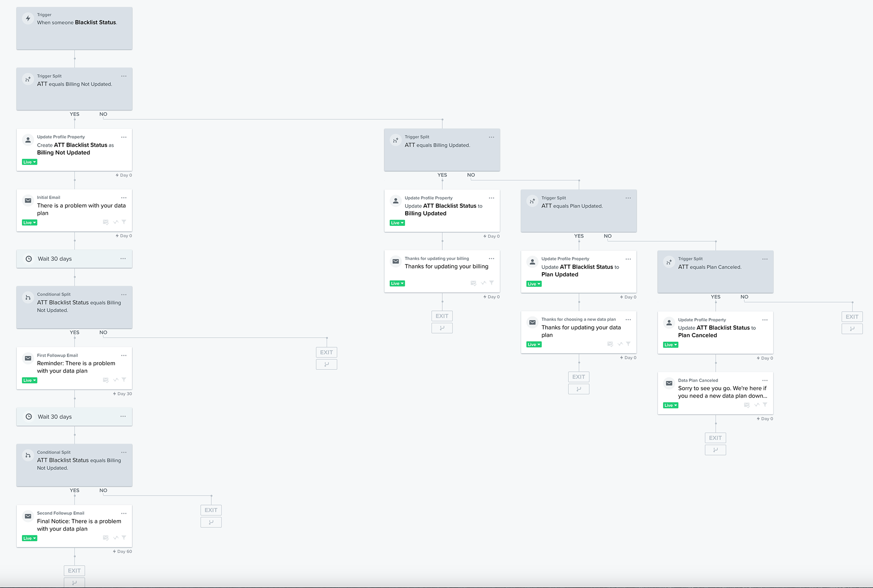873x588 pixels.
Task: Open three-dot menu on second Wait 30 days
Action: point(123,417)
